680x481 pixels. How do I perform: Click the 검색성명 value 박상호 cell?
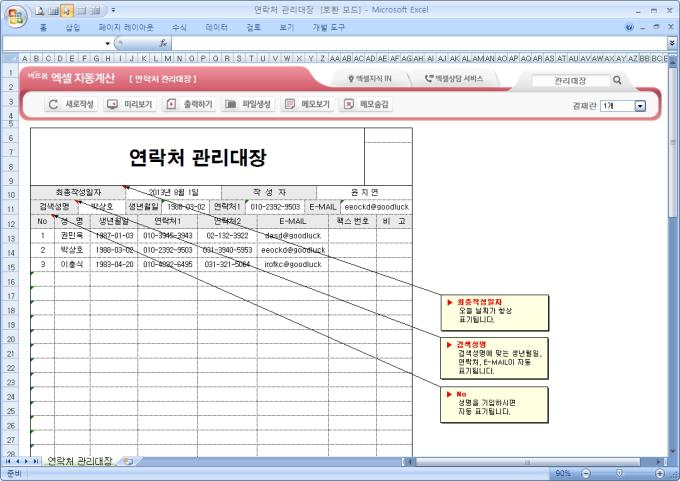102,206
